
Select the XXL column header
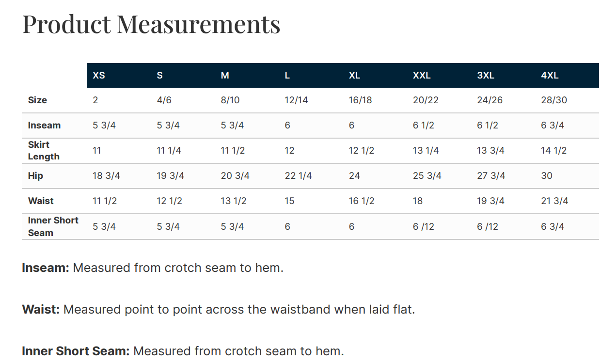pos(422,76)
